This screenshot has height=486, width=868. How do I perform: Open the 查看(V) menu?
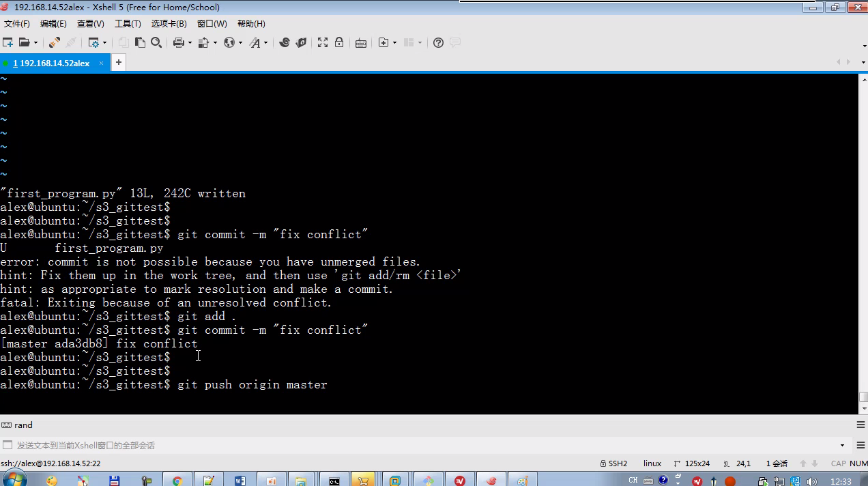click(90, 23)
